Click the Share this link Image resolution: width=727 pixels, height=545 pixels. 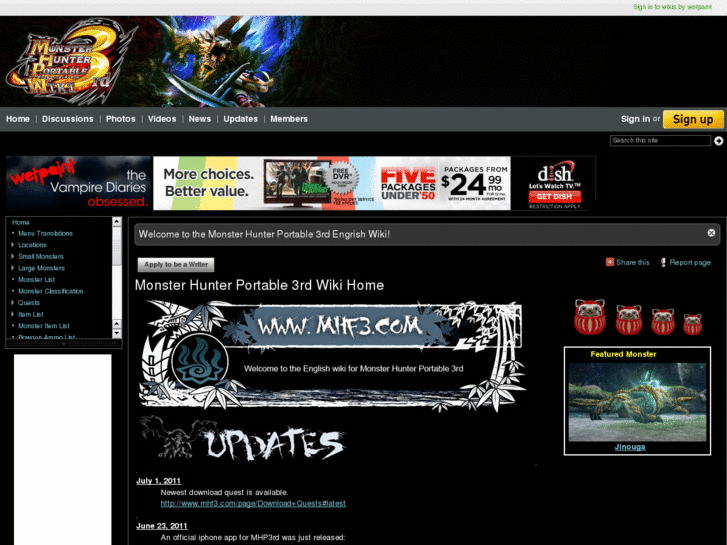click(632, 262)
